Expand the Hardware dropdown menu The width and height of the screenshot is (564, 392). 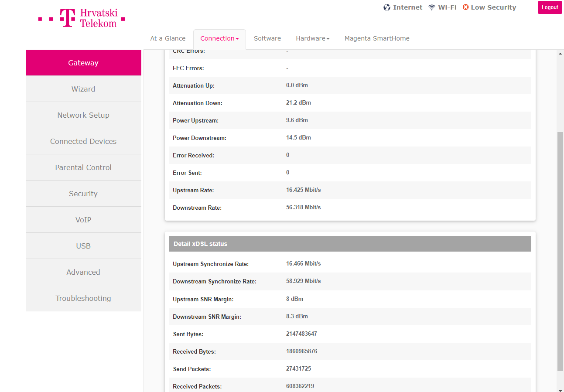[312, 38]
